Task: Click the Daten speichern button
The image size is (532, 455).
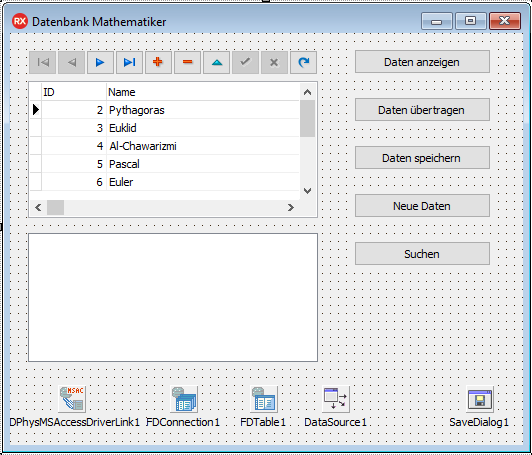Action: [422, 158]
